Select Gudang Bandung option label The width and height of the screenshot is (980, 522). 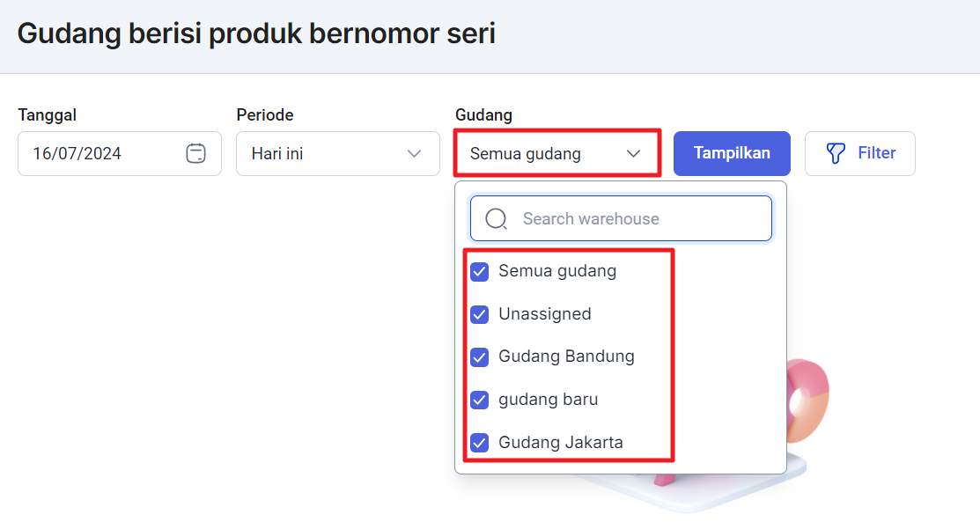click(x=566, y=357)
